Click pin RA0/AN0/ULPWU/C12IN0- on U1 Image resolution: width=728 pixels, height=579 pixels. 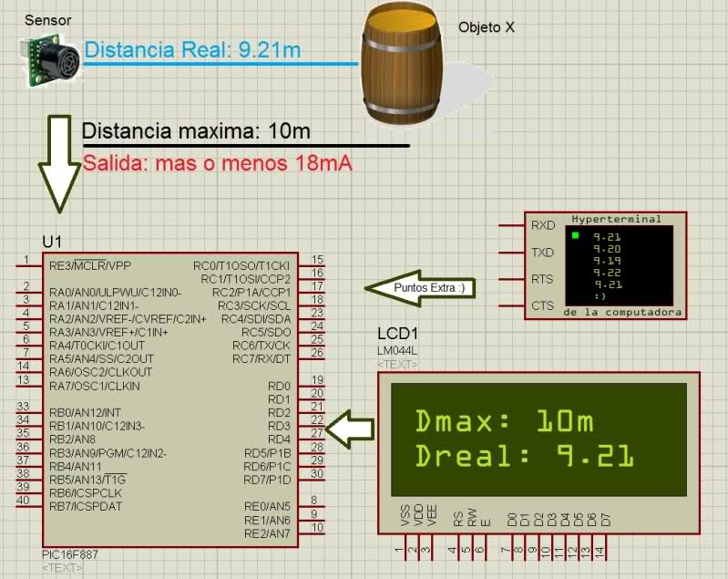[x=115, y=293]
